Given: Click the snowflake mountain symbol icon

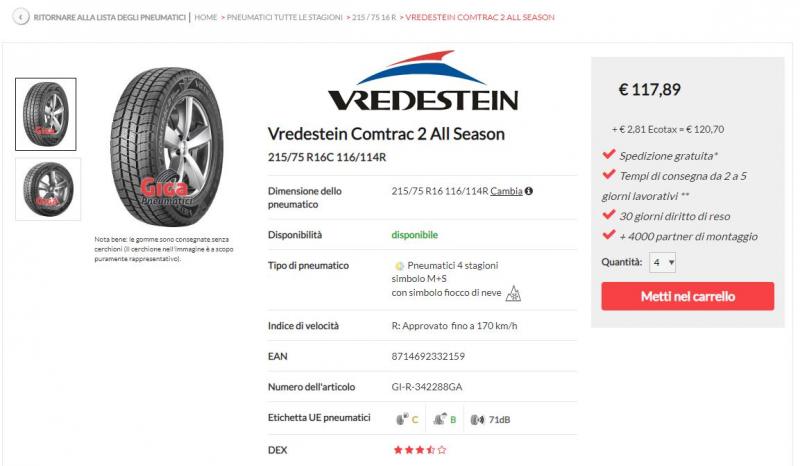Looking at the screenshot, I should pos(513,293).
